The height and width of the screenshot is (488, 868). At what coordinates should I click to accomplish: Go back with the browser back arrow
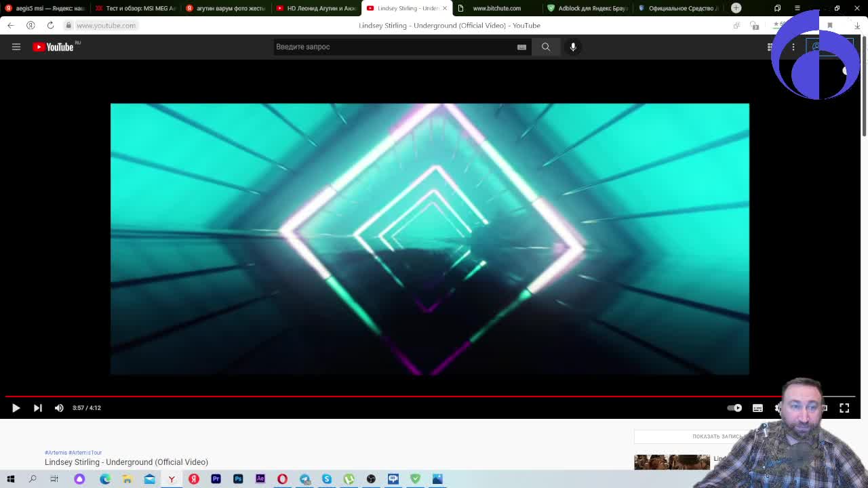pyautogui.click(x=10, y=25)
